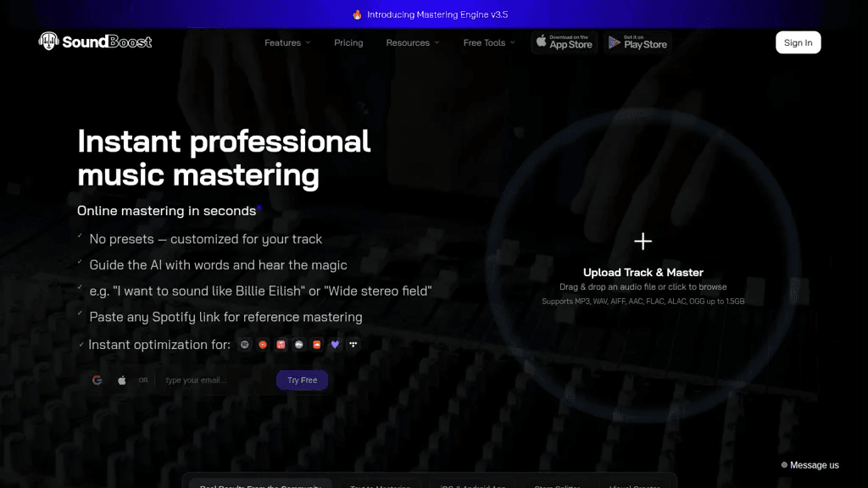
Task: Select the Spotify optimization icon
Action: (245, 345)
